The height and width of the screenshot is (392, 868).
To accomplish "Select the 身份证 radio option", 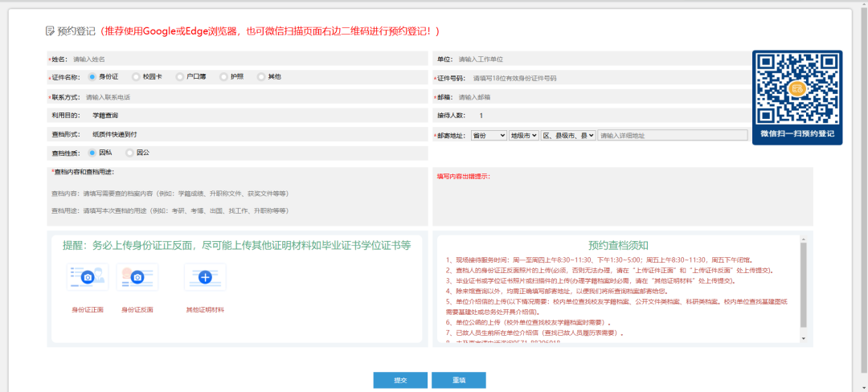I will pos(92,77).
